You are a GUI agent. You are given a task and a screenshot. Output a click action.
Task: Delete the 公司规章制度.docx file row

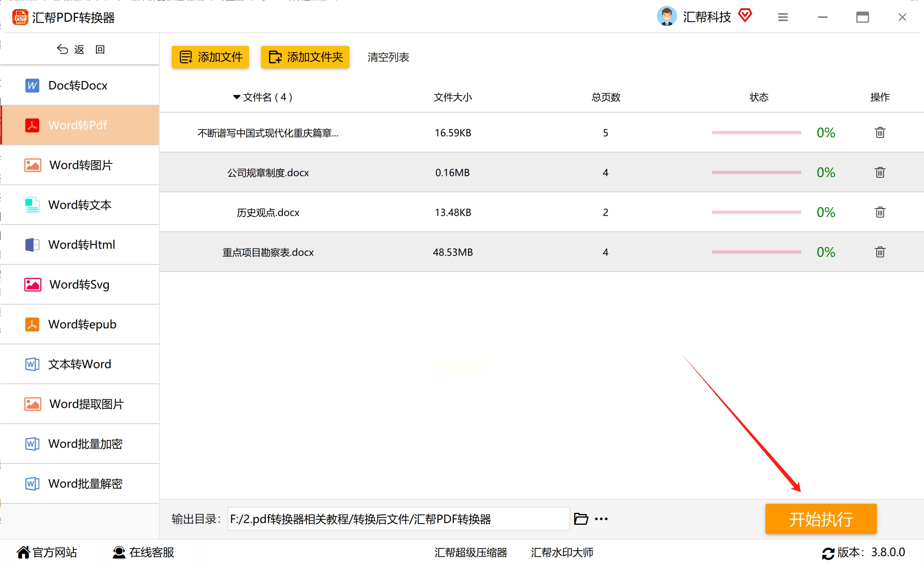coord(880,172)
